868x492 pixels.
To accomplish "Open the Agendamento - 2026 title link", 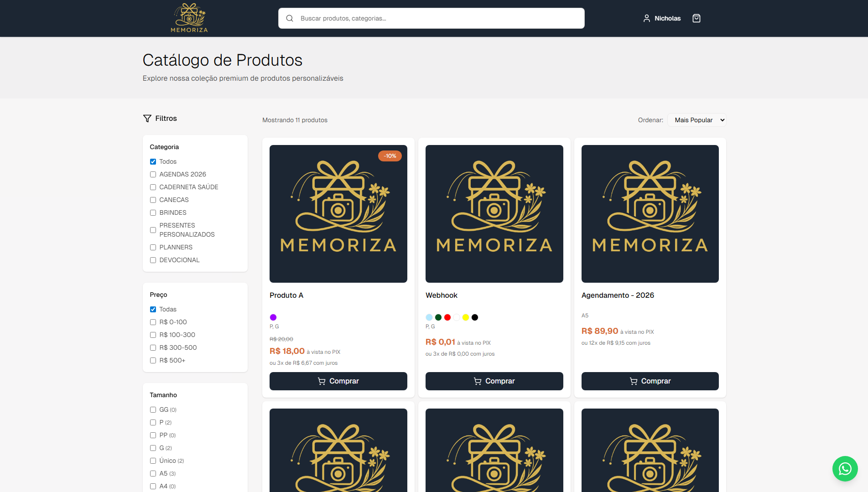I will (x=618, y=295).
